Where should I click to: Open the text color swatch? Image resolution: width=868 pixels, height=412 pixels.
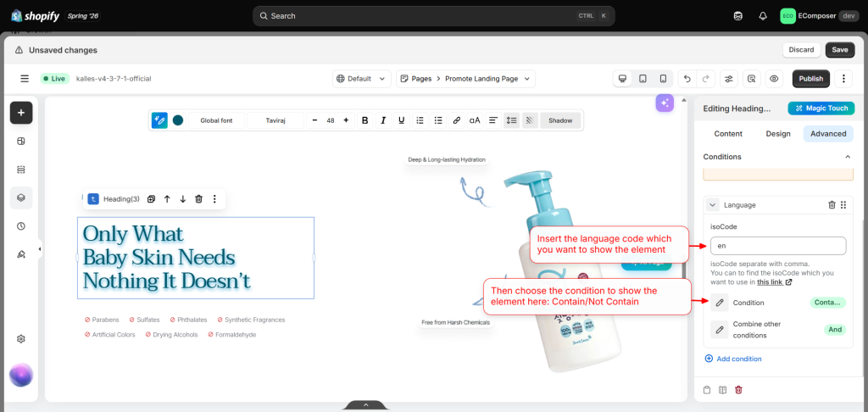178,120
